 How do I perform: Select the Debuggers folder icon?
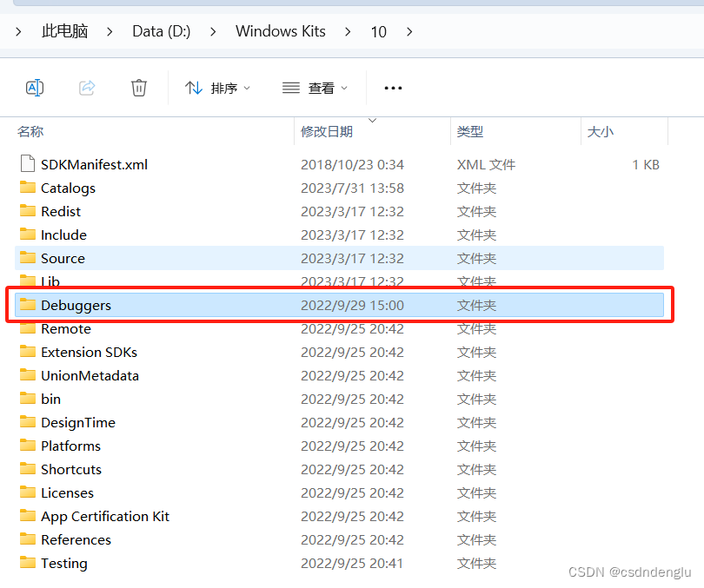click(x=28, y=305)
